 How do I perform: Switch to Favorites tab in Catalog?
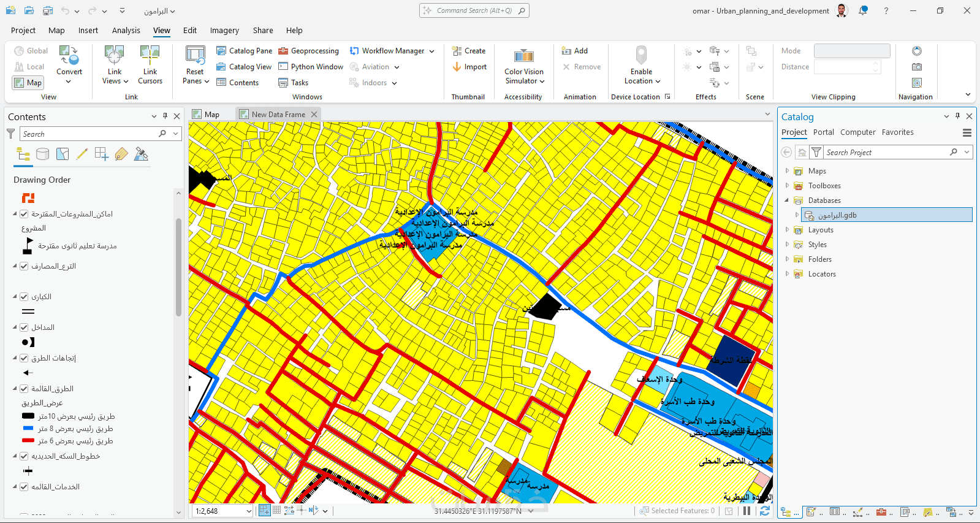(x=897, y=132)
